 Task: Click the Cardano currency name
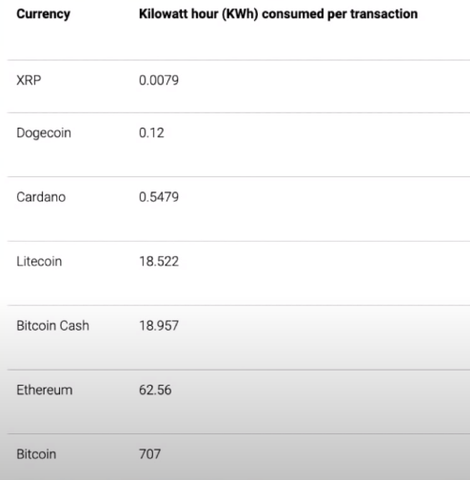pos(41,197)
